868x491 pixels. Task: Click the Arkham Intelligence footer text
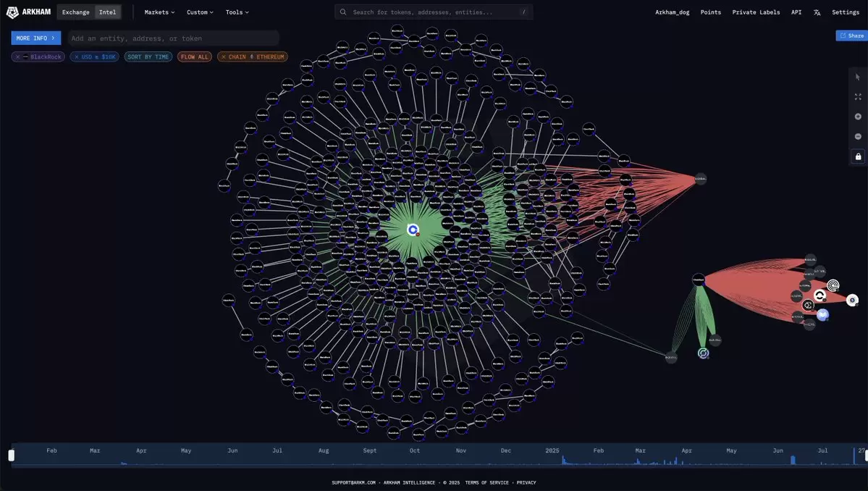click(x=410, y=483)
